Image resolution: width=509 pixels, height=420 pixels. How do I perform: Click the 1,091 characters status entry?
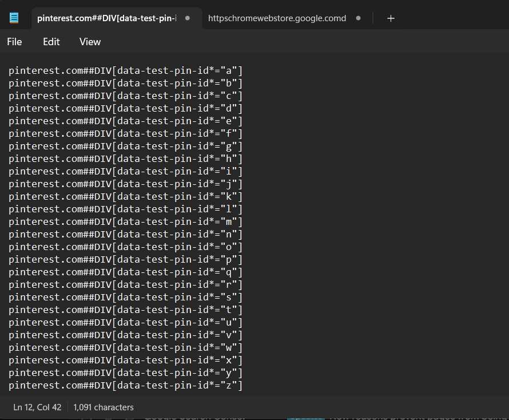coord(103,407)
